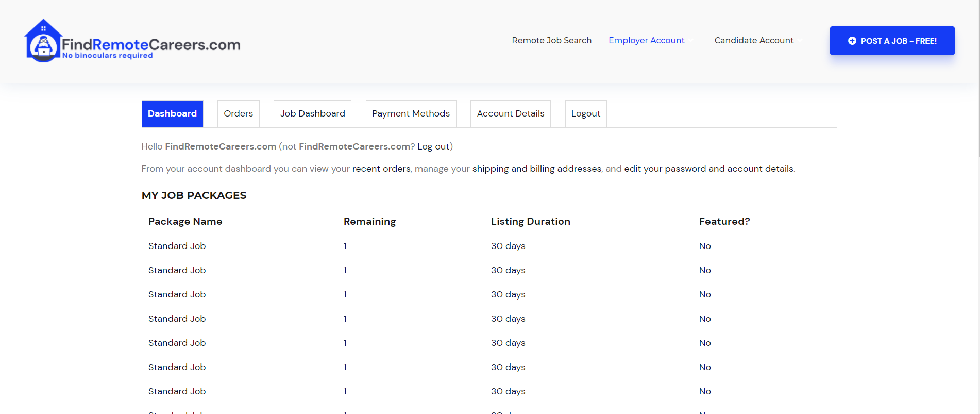This screenshot has width=980, height=414.
Task: Click the FindRemoteCareers.com site title text
Action: tap(151, 45)
